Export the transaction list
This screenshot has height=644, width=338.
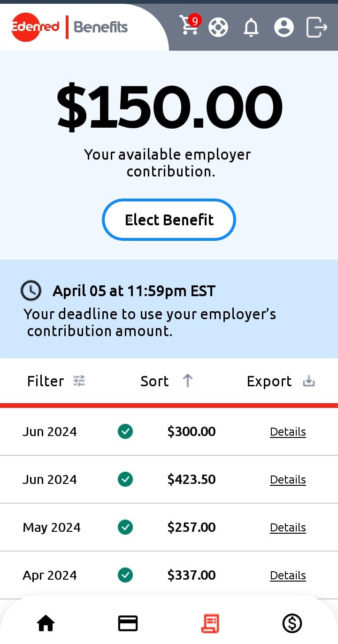(280, 381)
